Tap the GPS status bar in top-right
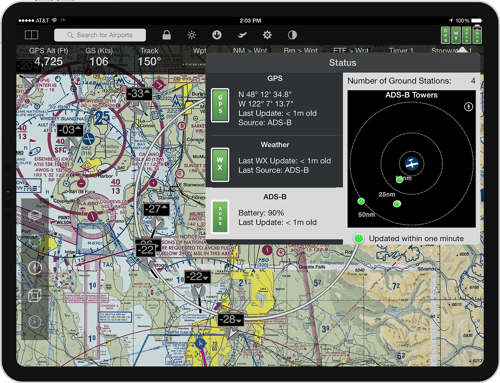This screenshot has height=383, width=500. coord(445,35)
